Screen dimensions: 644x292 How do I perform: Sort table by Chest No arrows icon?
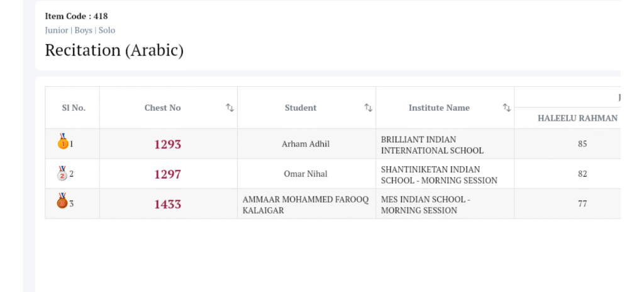tap(230, 108)
